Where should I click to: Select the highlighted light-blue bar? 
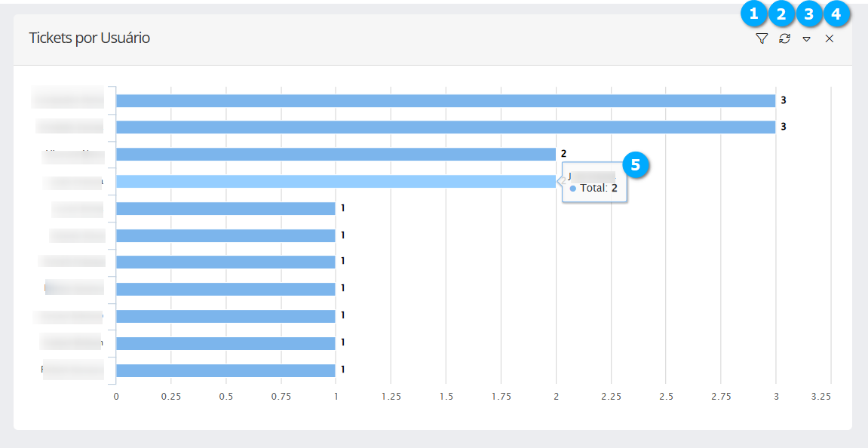336,182
